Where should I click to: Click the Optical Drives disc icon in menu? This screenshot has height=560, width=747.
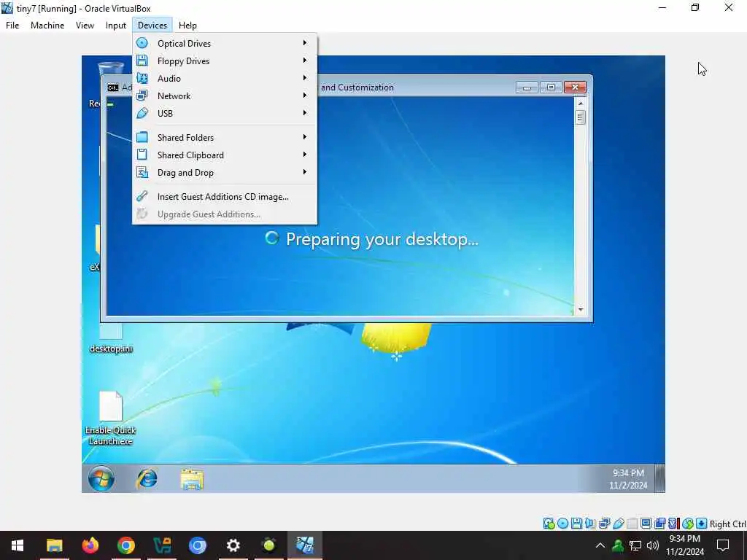click(142, 43)
